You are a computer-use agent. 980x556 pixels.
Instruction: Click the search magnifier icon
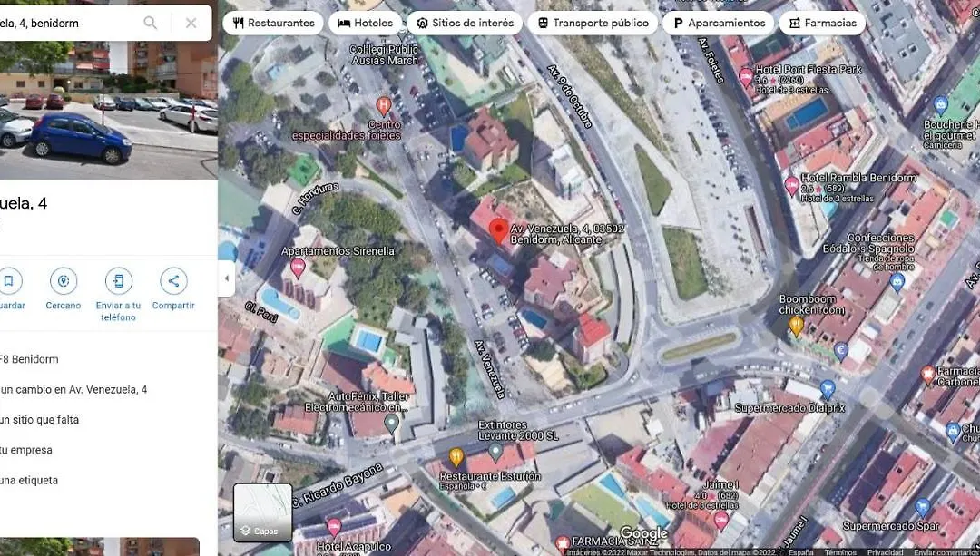point(150,23)
